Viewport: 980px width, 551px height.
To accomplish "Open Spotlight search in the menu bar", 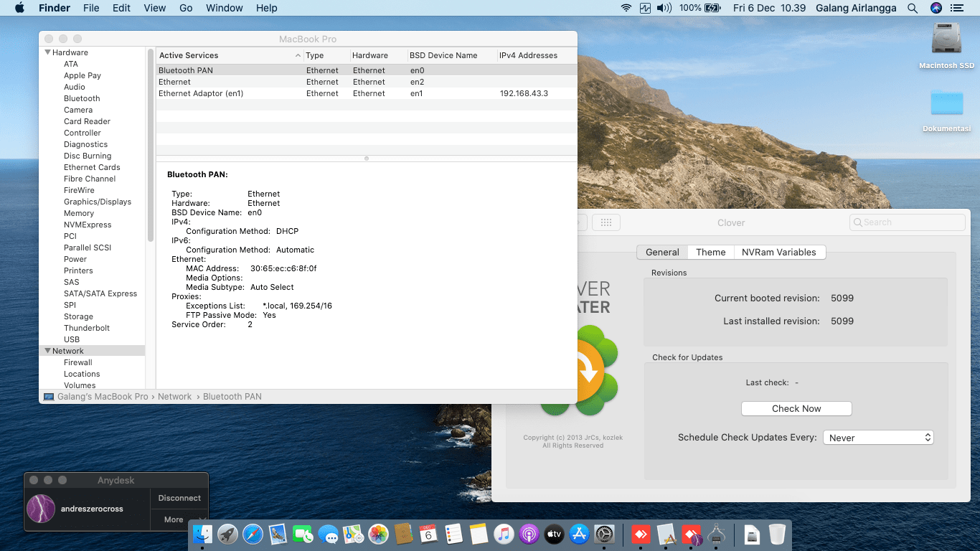I will tap(913, 8).
